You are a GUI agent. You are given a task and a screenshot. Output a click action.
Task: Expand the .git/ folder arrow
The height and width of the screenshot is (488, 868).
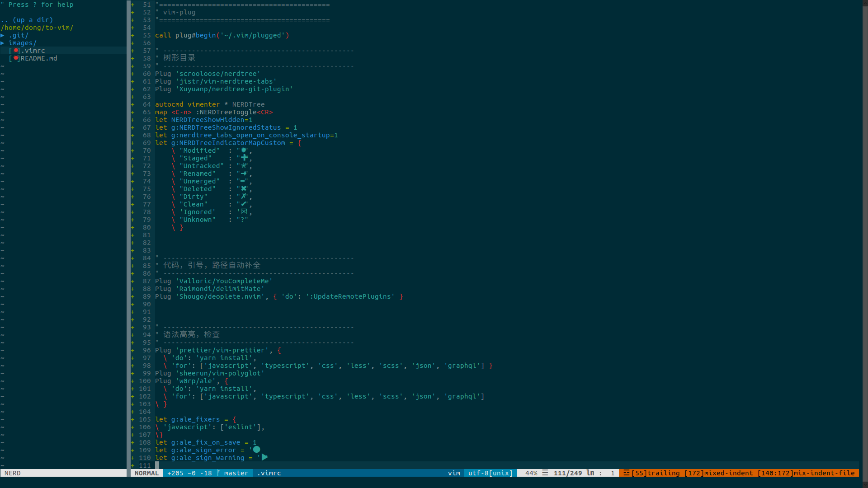3,35
